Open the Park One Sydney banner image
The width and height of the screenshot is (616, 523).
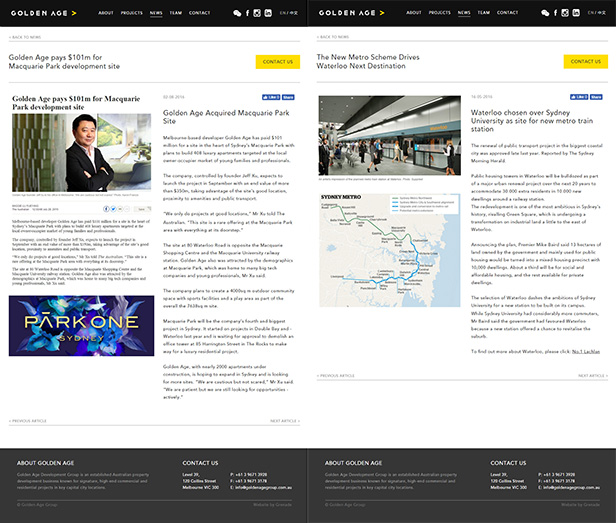81,326
